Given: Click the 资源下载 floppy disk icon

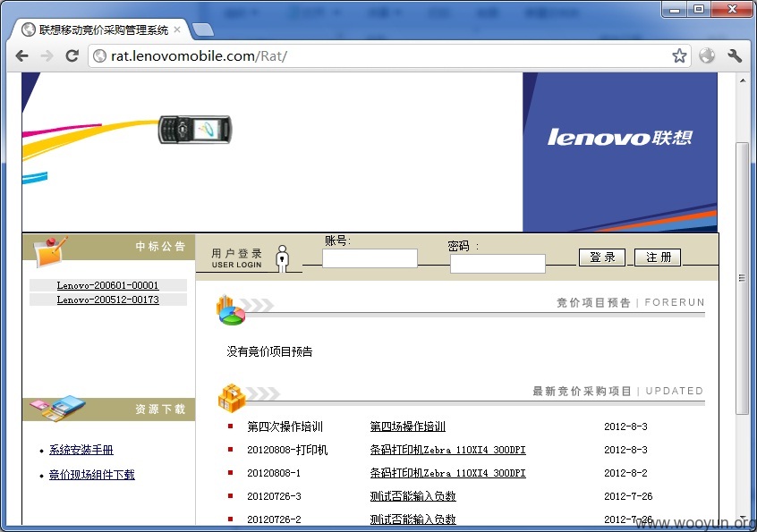Looking at the screenshot, I should tap(57, 408).
